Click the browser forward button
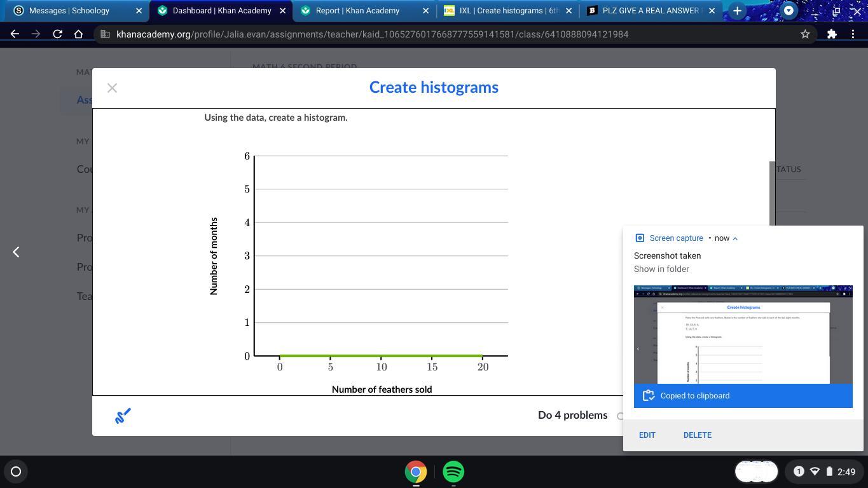 36,34
